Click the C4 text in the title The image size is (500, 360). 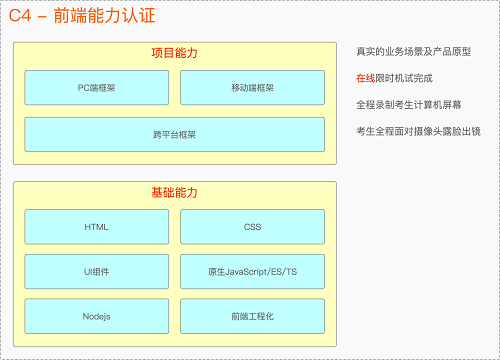click(20, 16)
